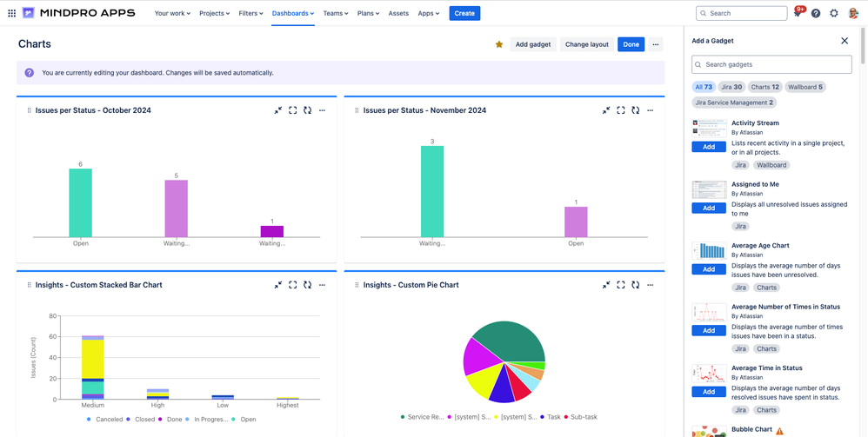The image size is (868, 437).
Task: Open the help question mark icon
Action: [x=816, y=13]
